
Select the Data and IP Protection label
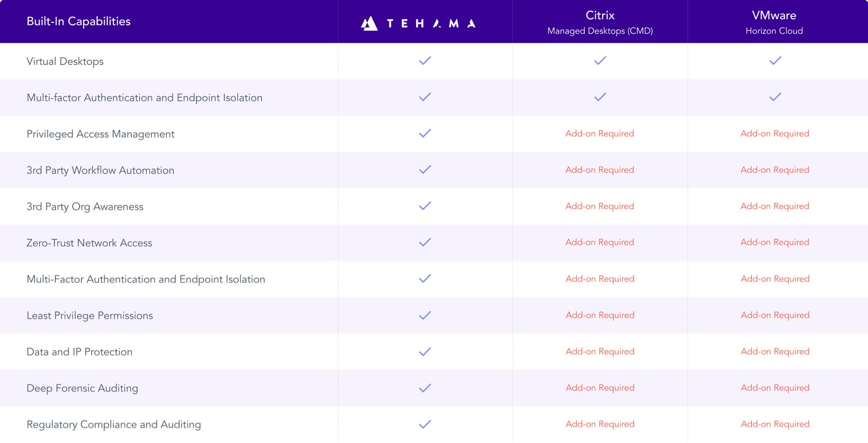click(80, 352)
